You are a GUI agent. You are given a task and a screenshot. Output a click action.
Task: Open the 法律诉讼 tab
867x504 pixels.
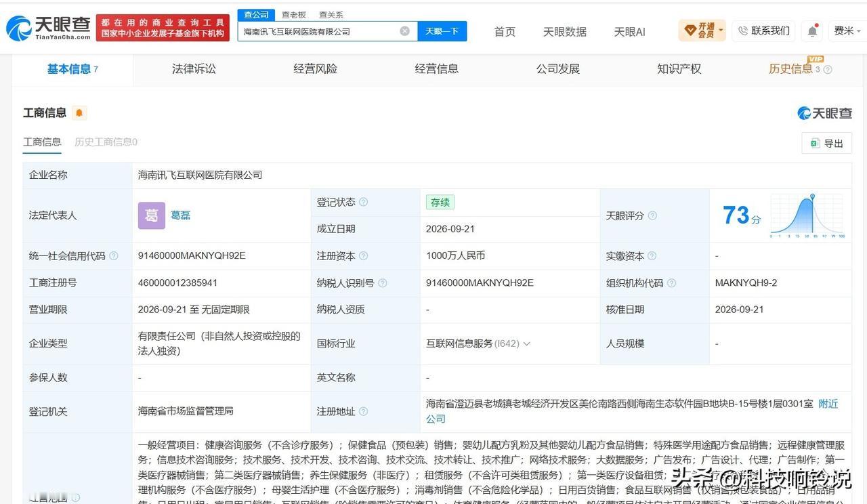[194, 69]
